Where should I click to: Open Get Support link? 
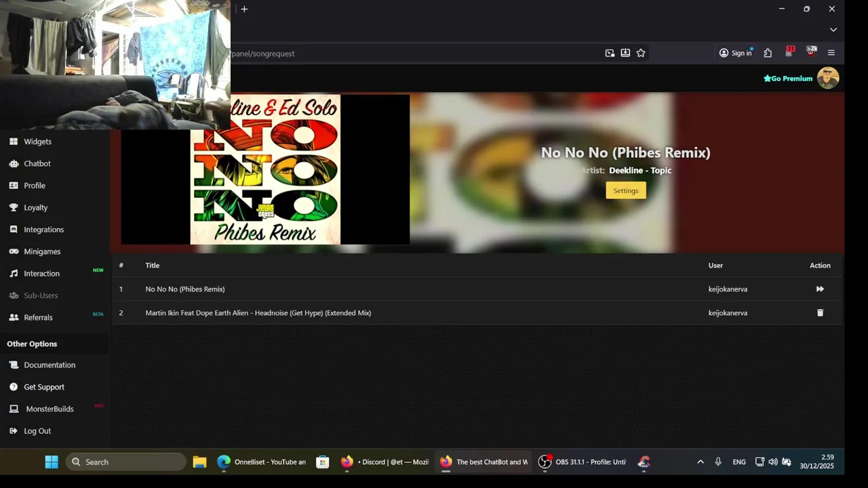(44, 387)
